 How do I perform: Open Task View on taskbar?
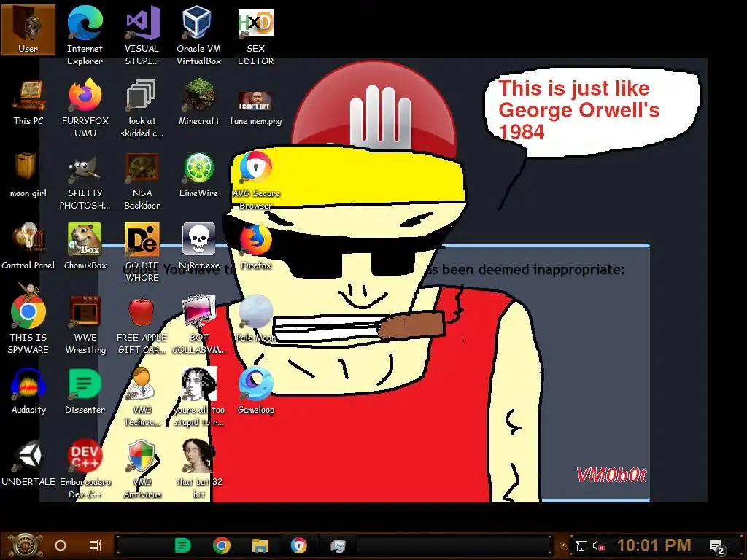tap(96, 545)
